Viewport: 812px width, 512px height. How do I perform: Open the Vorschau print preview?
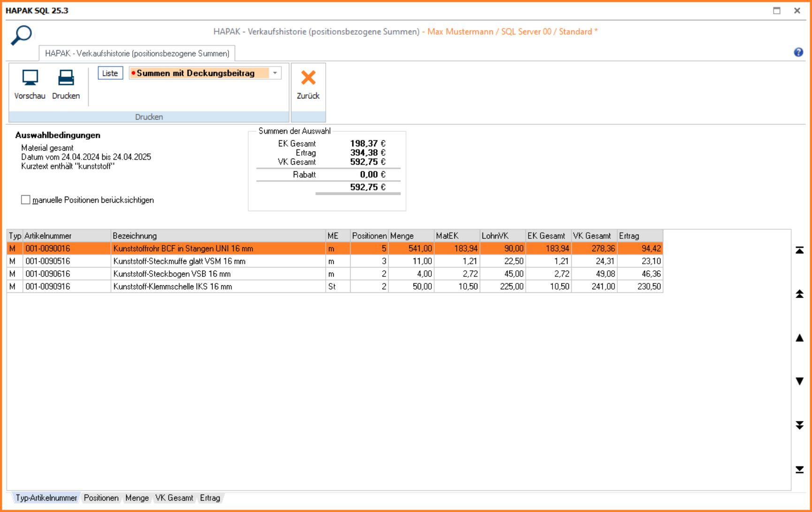tap(30, 78)
